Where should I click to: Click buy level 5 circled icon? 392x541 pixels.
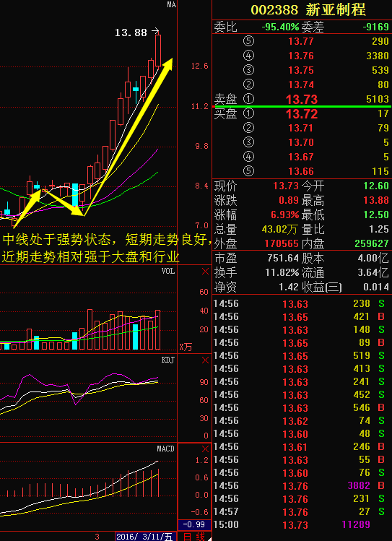pos(248,171)
